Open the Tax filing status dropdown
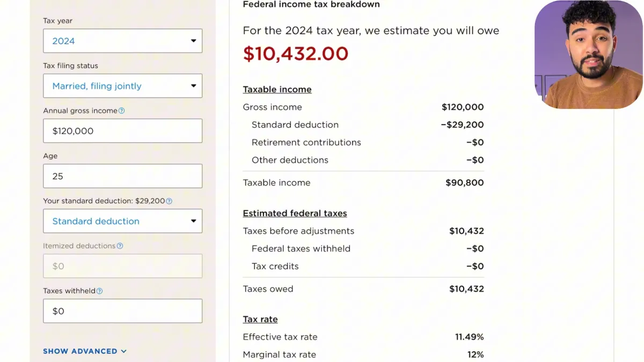644x362 pixels. 122,86
